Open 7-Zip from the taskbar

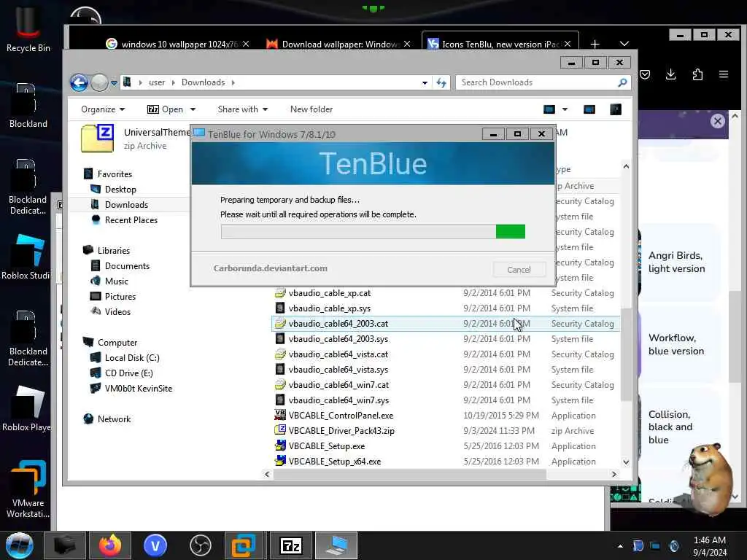point(291,545)
